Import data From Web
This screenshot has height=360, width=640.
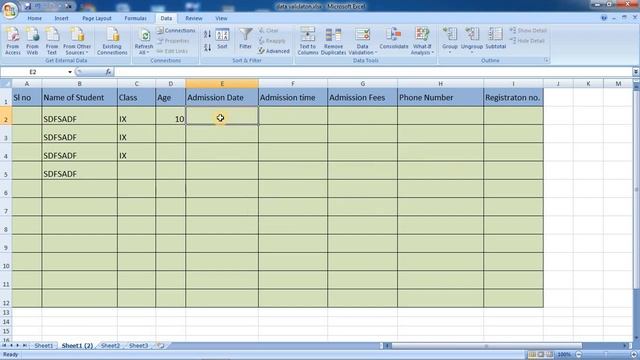(x=32, y=41)
